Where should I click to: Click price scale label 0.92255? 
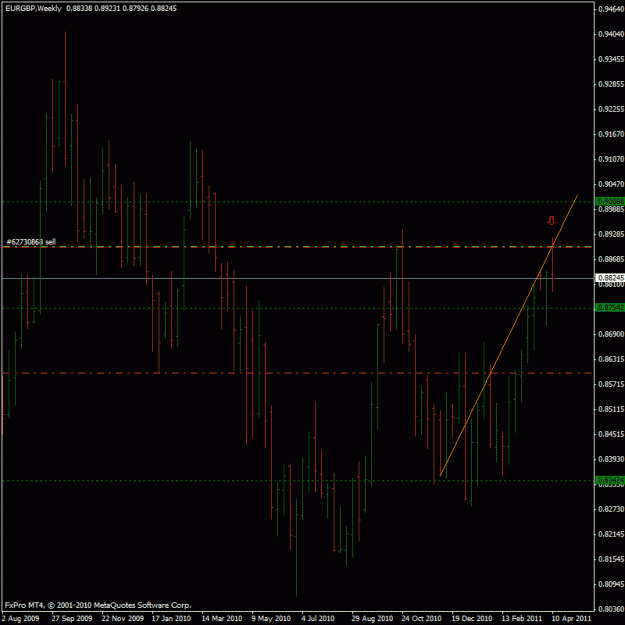(611, 109)
